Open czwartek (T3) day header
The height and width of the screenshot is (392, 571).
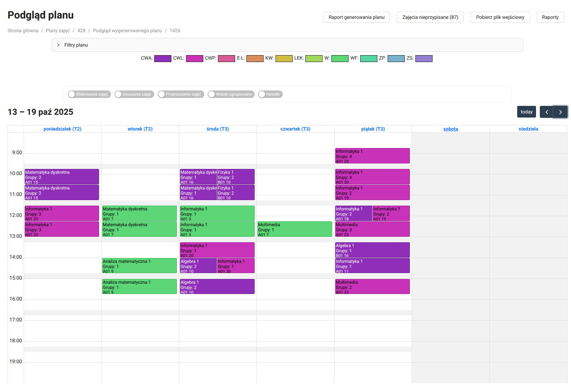(295, 129)
